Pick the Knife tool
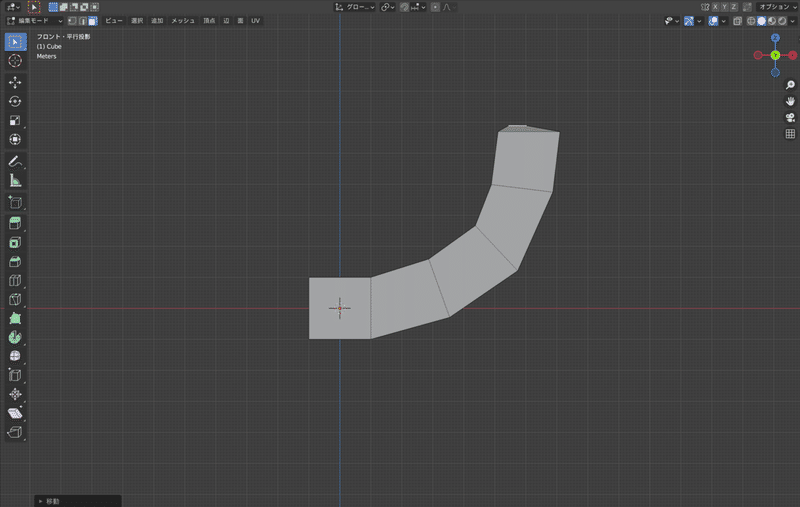 pos(15,299)
